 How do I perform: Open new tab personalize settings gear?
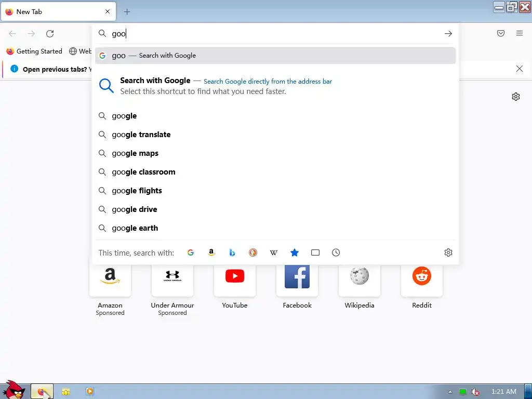click(x=516, y=97)
